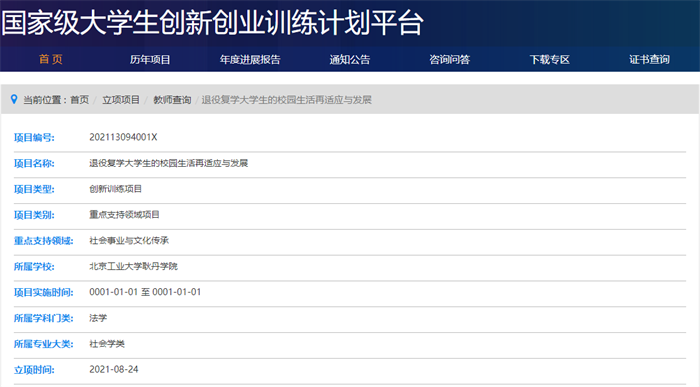The width and height of the screenshot is (700, 387).
Task: Click 立项项目 breadcrumb link
Action: (121, 100)
